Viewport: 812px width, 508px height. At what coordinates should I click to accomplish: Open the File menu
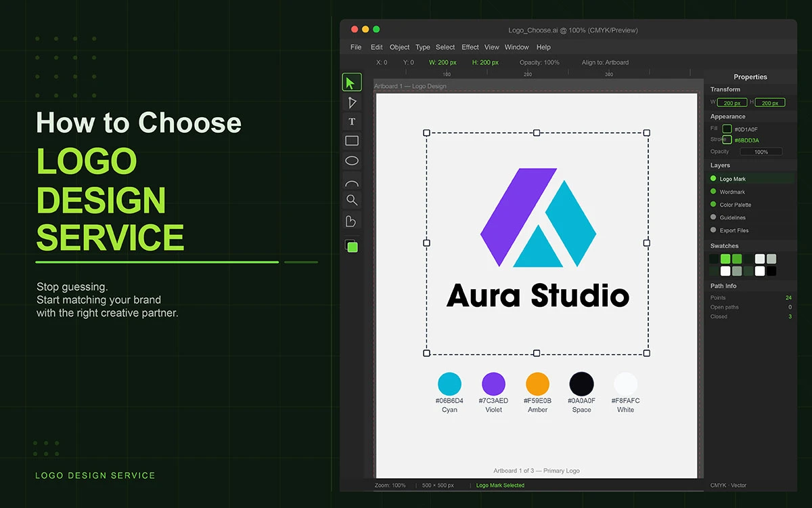point(356,47)
